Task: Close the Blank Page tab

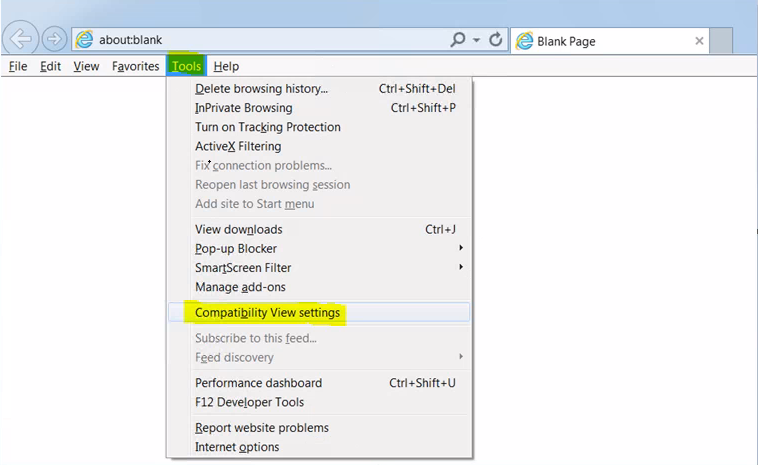Action: pos(699,41)
